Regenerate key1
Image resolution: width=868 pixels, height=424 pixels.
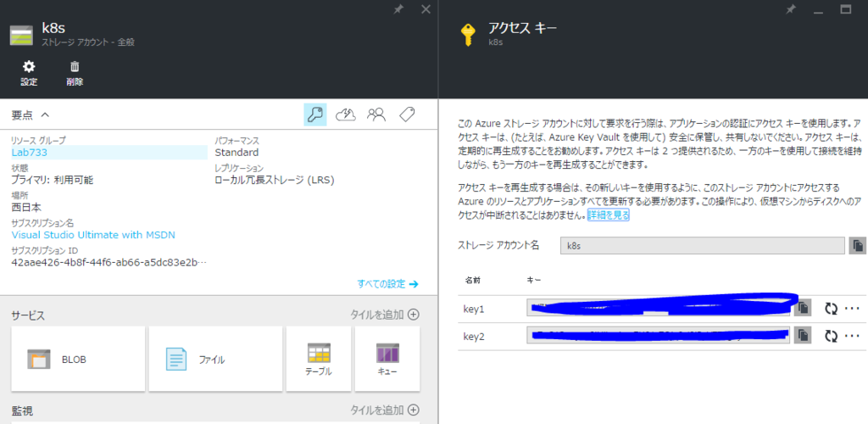[x=831, y=309]
